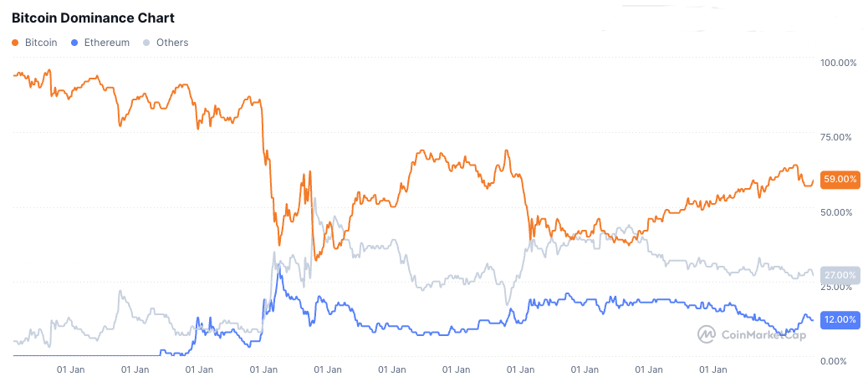Click the orange 59.00% value badge
The image size is (868, 387).
[x=840, y=179]
